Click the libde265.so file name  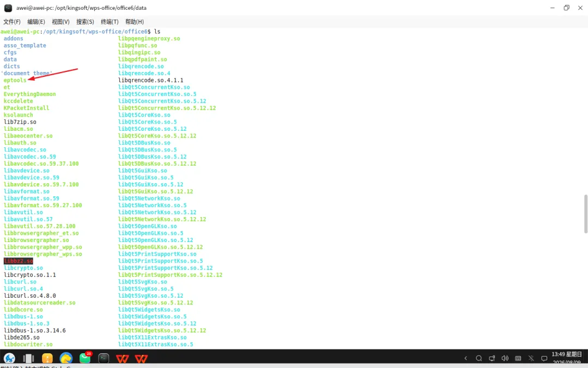point(21,337)
